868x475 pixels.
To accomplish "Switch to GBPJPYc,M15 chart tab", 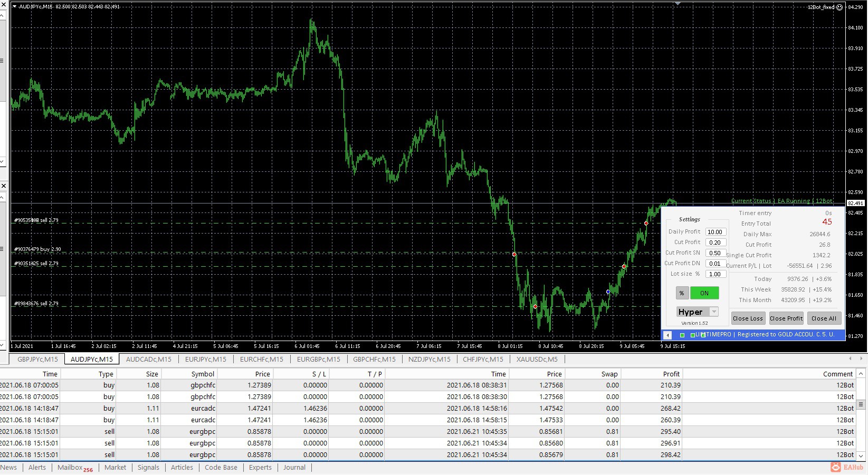I will pos(37,359).
